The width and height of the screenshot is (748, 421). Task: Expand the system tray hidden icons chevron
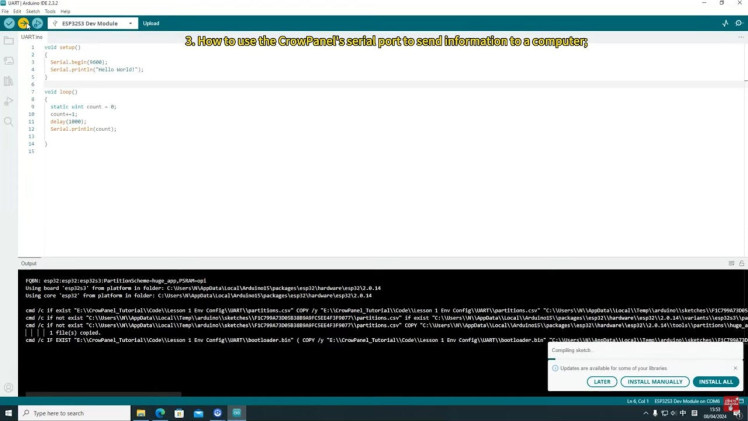(645, 413)
